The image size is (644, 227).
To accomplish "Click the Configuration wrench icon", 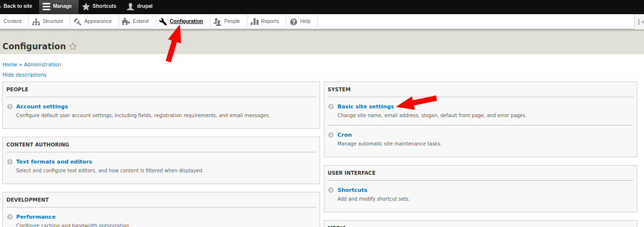I will coord(163,21).
